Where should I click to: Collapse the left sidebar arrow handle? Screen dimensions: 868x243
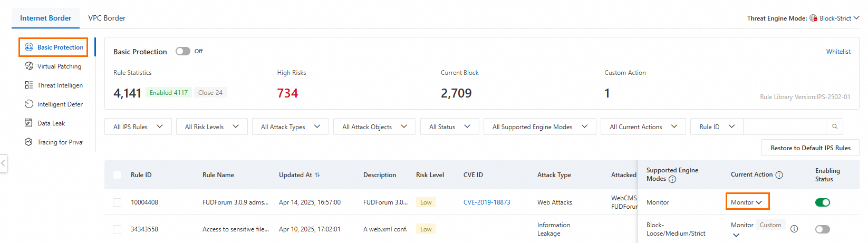click(3, 163)
